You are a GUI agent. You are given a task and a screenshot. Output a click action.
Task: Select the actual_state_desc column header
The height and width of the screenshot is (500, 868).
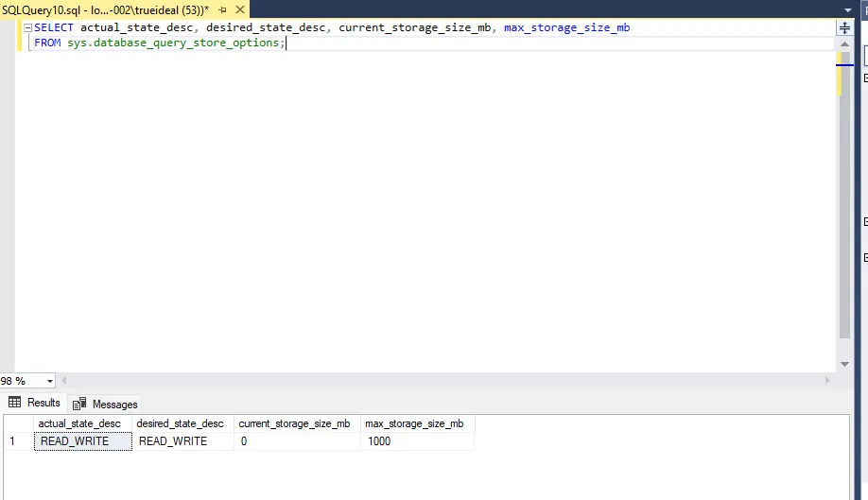coord(79,423)
